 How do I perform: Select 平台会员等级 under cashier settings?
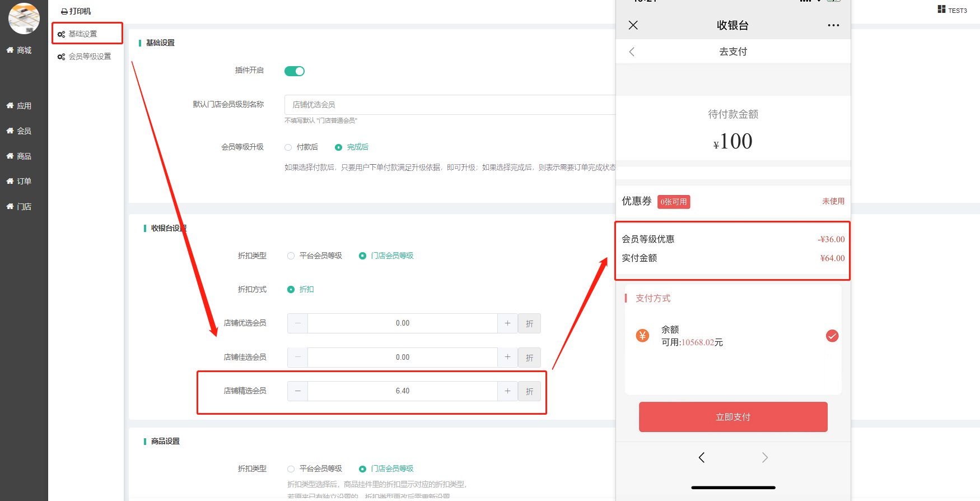(291, 256)
